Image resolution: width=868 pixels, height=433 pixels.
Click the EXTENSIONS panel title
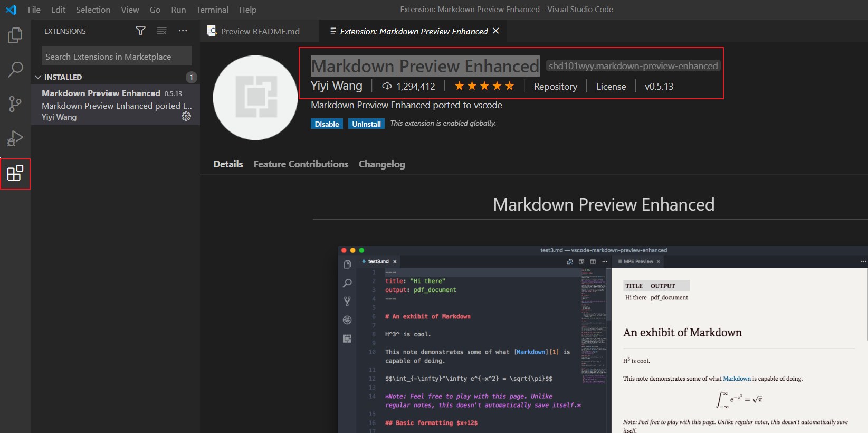tap(65, 31)
